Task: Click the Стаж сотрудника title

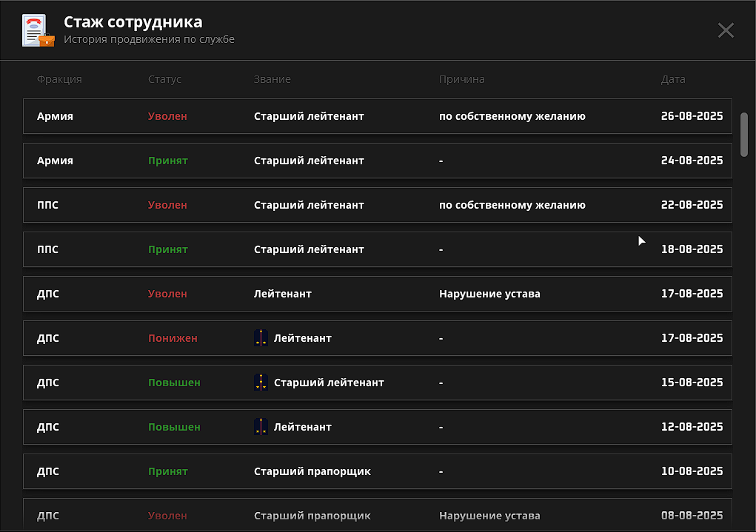Action: tap(133, 21)
